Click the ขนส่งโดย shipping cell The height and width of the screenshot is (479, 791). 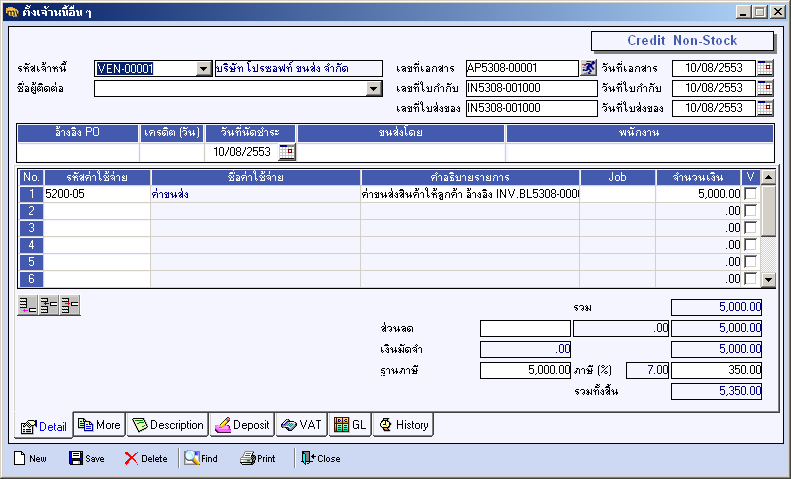click(401, 152)
